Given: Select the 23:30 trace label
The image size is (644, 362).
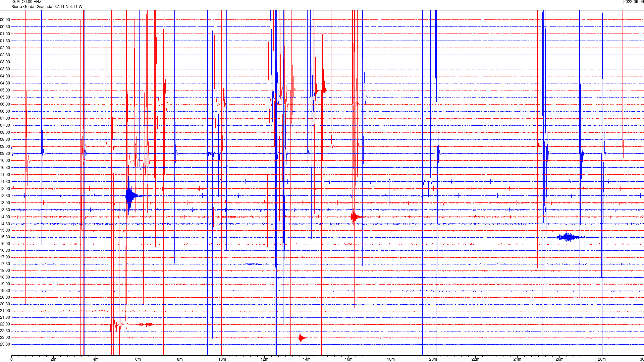Looking at the screenshot, I should pos(5,344).
